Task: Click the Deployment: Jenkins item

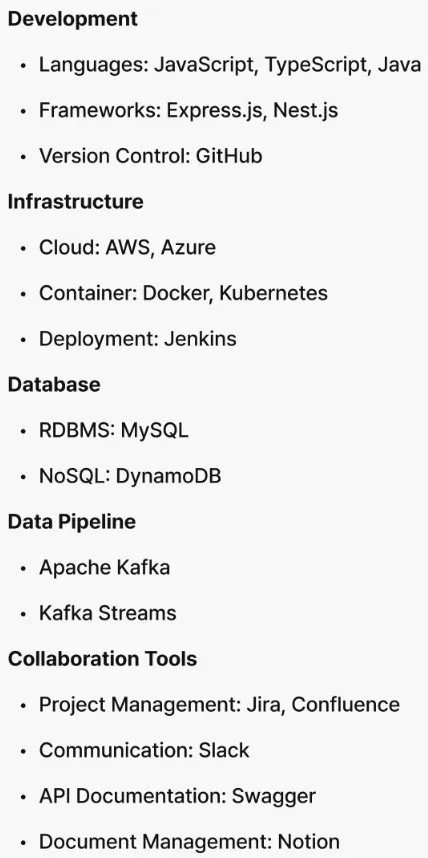Action: [138, 339]
